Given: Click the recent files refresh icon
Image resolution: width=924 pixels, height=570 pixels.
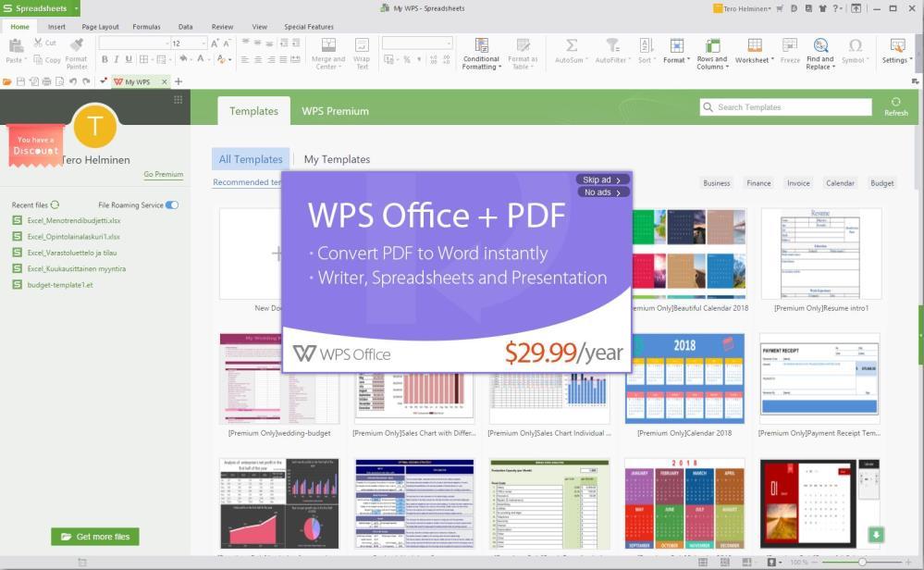Looking at the screenshot, I should pyautogui.click(x=55, y=205).
